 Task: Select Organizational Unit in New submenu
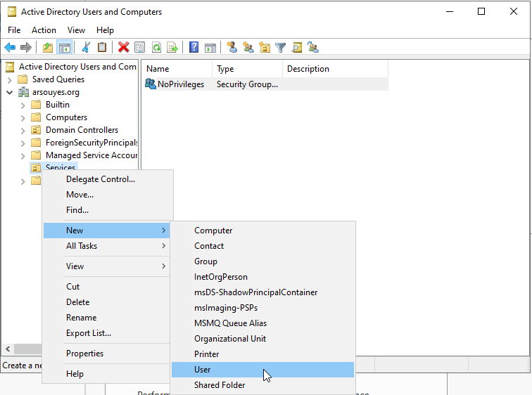click(x=262, y=339)
